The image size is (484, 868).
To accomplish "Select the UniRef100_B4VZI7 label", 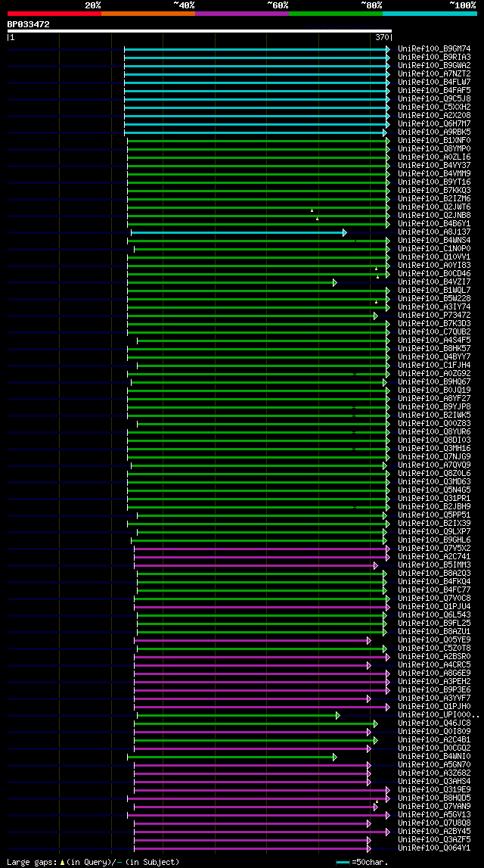I will [x=434, y=282].
